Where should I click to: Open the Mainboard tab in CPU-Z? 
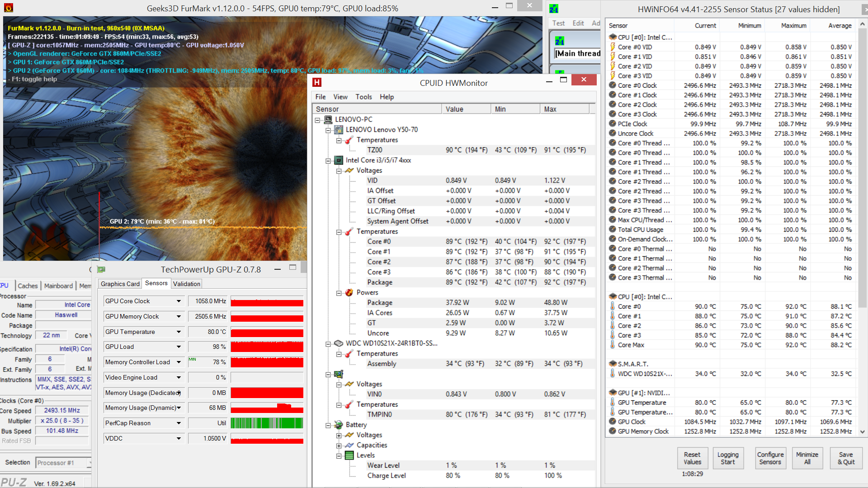point(58,286)
